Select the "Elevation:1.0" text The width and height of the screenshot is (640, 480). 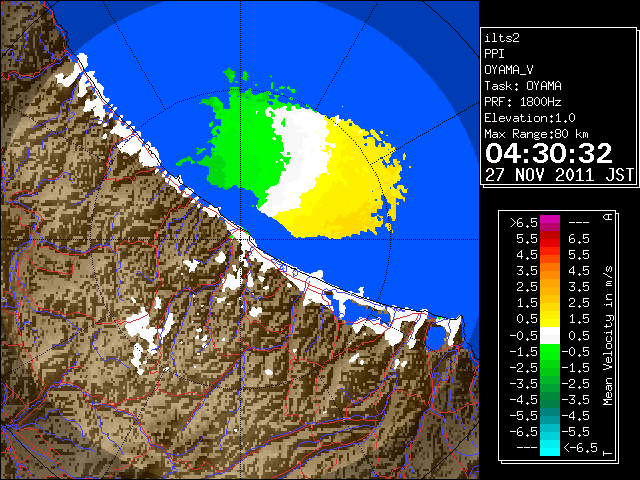pyautogui.click(x=530, y=118)
